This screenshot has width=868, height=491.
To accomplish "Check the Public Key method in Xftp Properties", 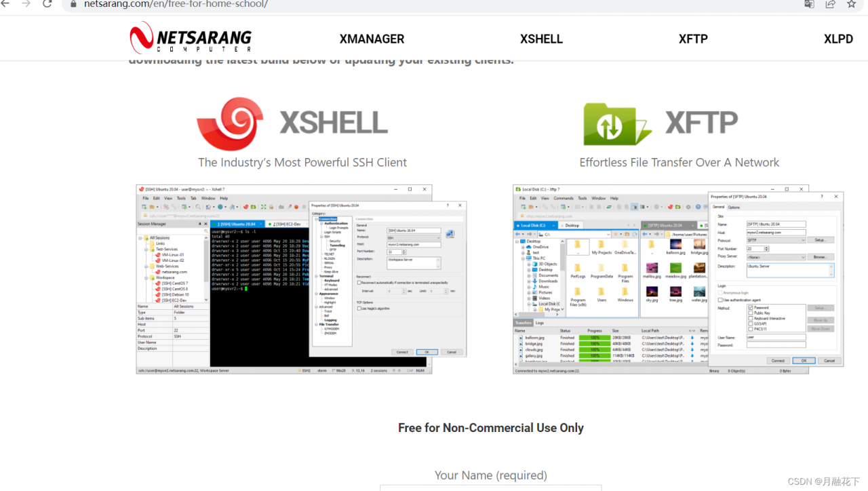I will click(751, 313).
